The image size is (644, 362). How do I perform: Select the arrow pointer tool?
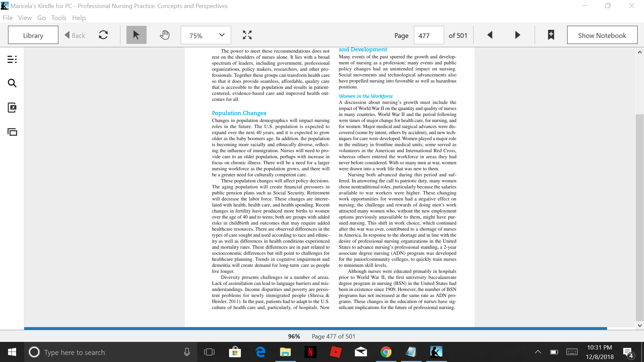[x=136, y=35]
